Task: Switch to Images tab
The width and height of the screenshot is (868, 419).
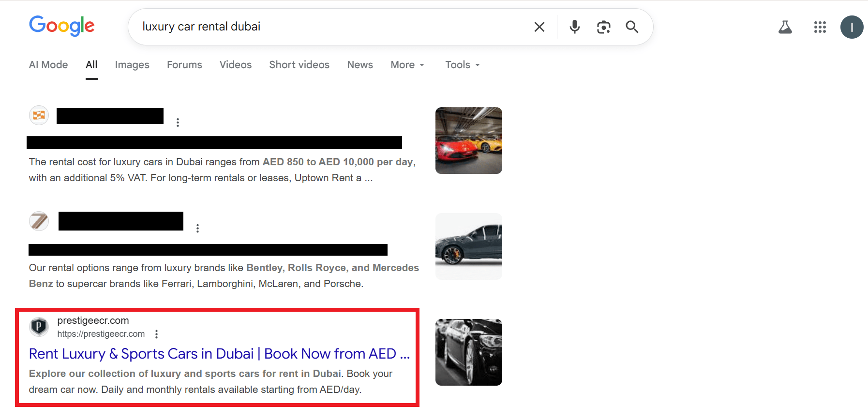Action: [x=132, y=65]
